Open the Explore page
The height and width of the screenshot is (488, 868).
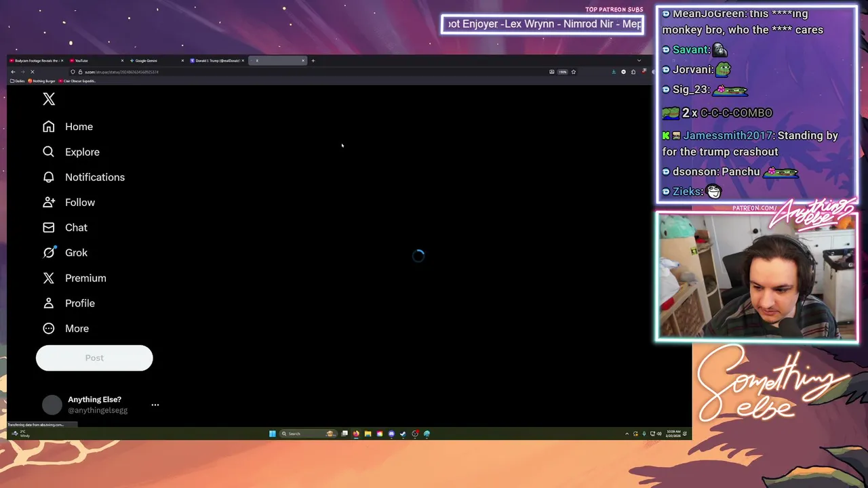pyautogui.click(x=71, y=152)
